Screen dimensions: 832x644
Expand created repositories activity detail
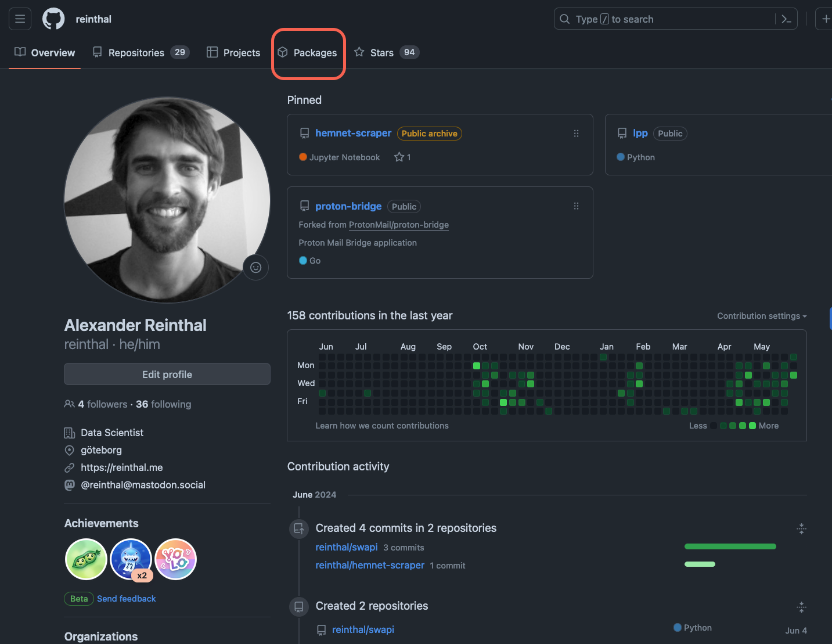pyautogui.click(x=801, y=607)
